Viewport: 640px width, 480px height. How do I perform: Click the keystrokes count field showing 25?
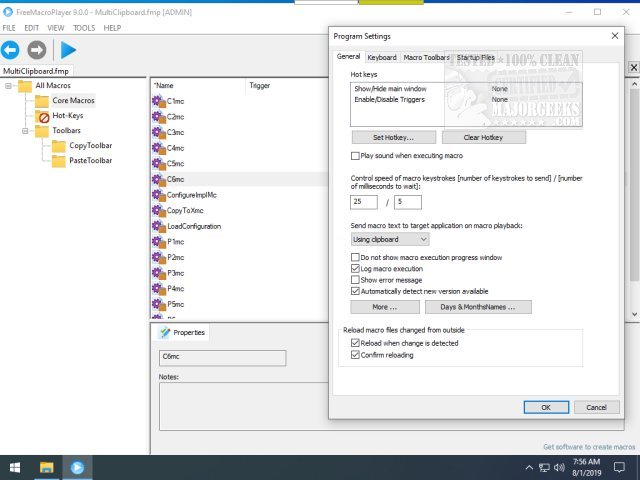(364, 202)
